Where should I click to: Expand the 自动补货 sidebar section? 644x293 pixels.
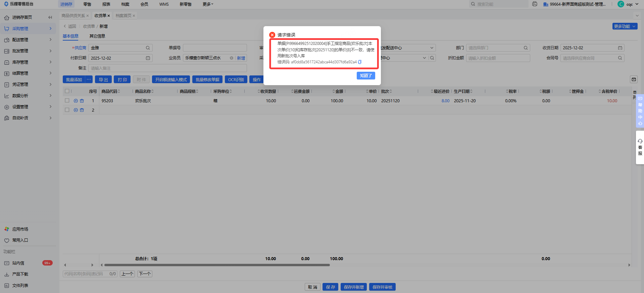coord(28,118)
